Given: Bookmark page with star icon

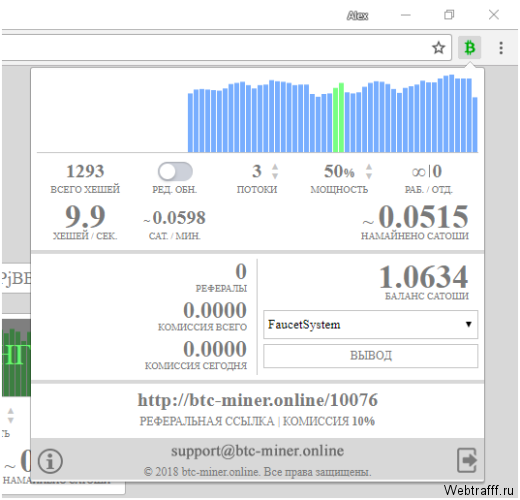Looking at the screenshot, I should tap(438, 48).
